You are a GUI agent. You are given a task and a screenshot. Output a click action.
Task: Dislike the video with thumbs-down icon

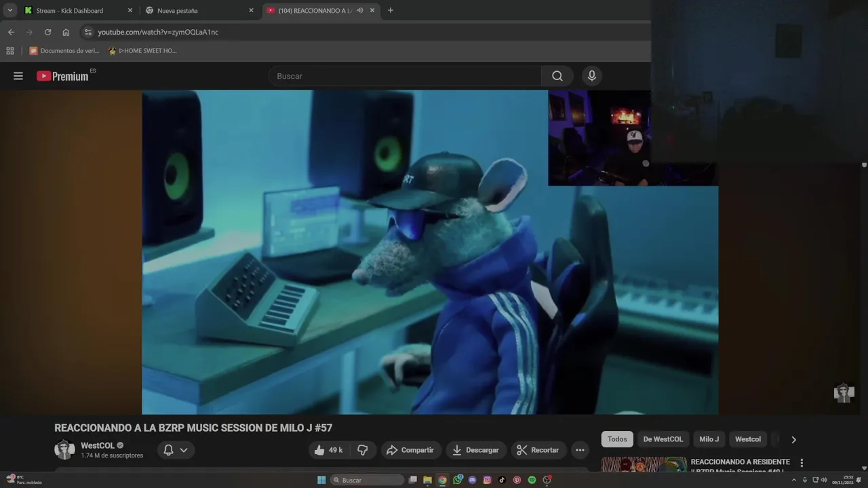[363, 450]
